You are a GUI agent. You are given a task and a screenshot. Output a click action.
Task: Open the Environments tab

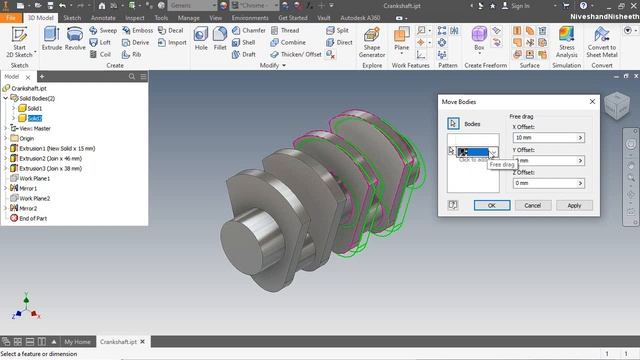point(250,18)
